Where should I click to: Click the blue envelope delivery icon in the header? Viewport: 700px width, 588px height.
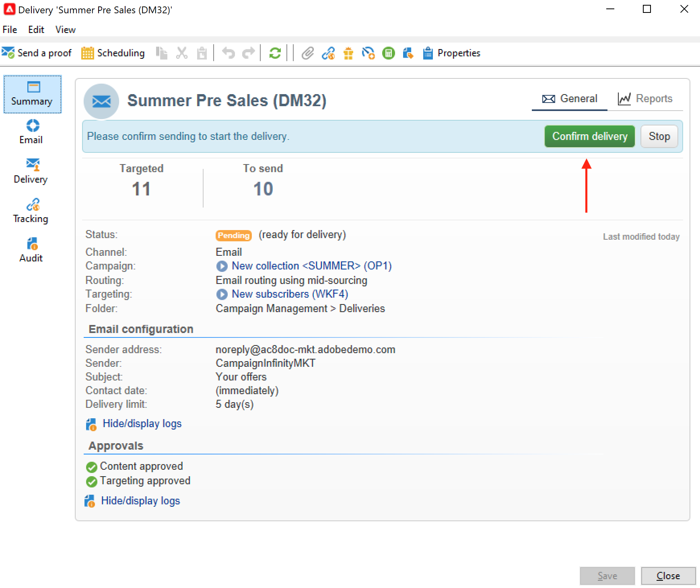tap(101, 101)
